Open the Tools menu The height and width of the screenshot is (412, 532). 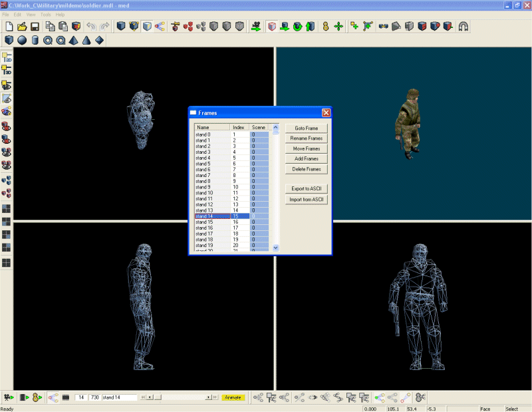point(45,15)
